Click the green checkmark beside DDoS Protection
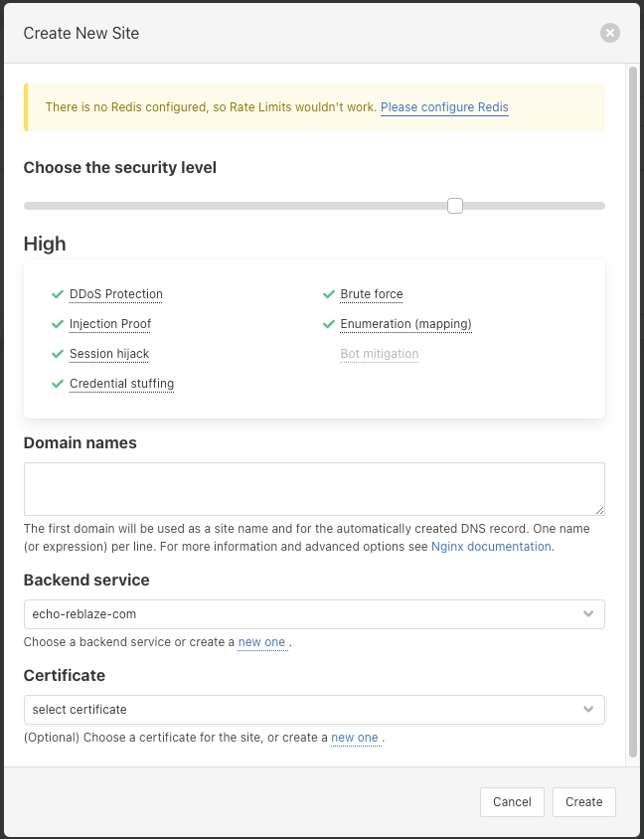The width and height of the screenshot is (644, 839). coord(57,294)
